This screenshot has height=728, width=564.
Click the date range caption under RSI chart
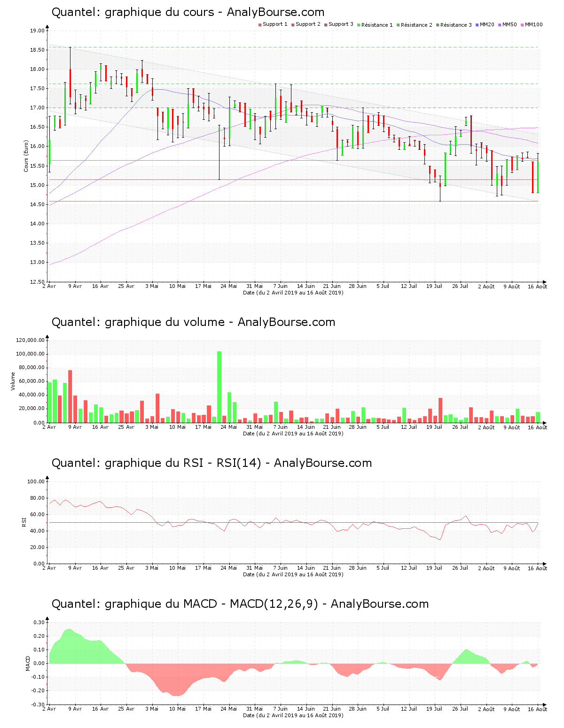click(293, 574)
